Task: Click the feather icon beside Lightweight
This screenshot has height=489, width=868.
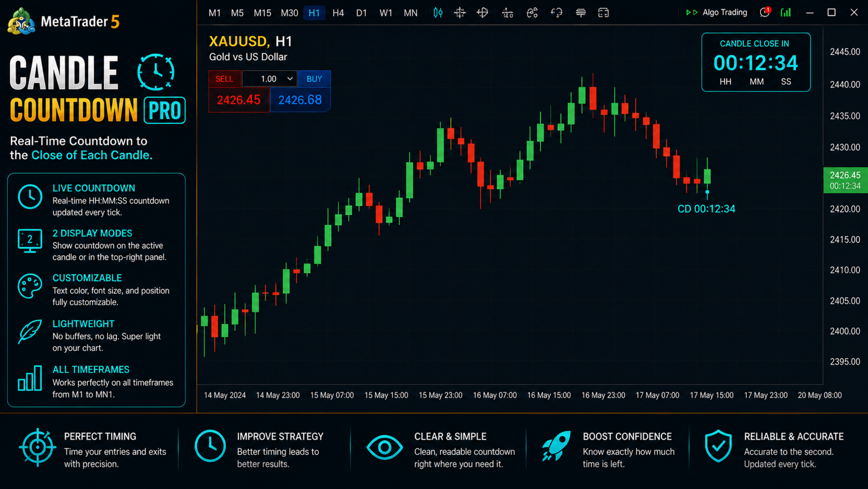Action: point(30,332)
